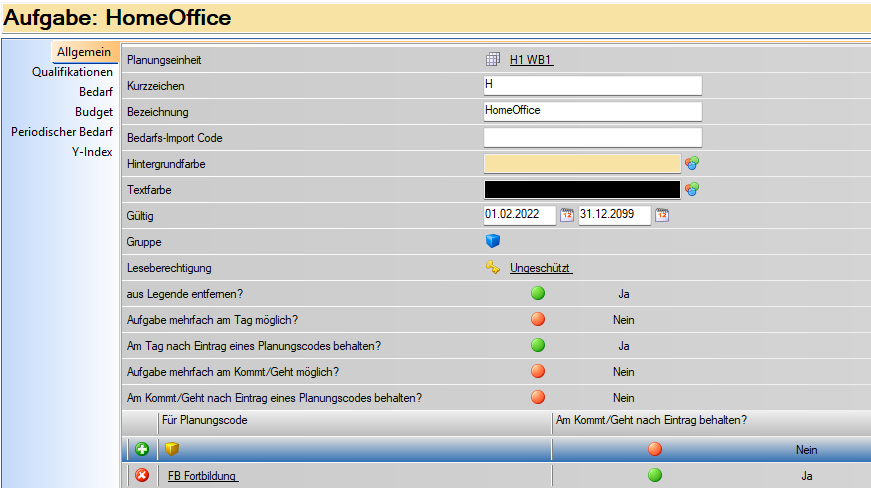Switch to the Qualifikationen tab
871x488 pixels.
tap(72, 72)
